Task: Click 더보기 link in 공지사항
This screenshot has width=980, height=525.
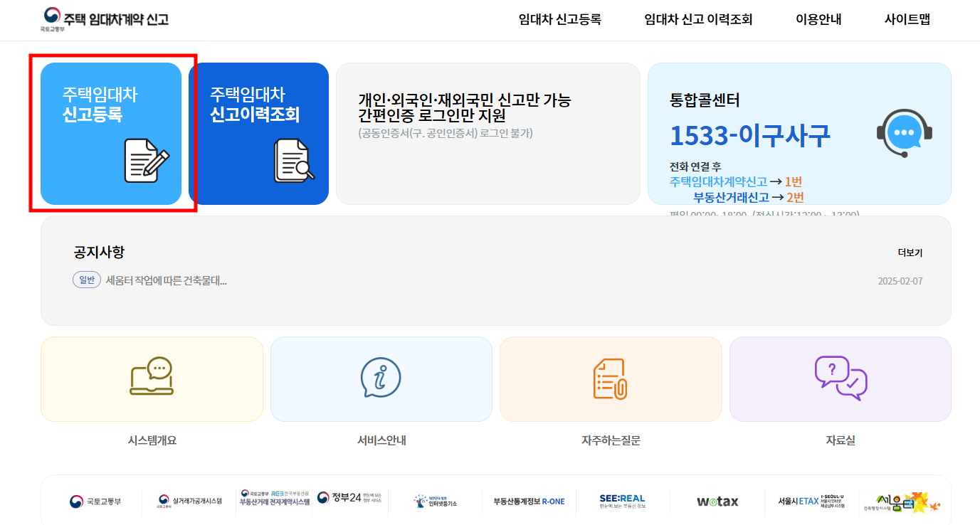Action: pos(910,253)
